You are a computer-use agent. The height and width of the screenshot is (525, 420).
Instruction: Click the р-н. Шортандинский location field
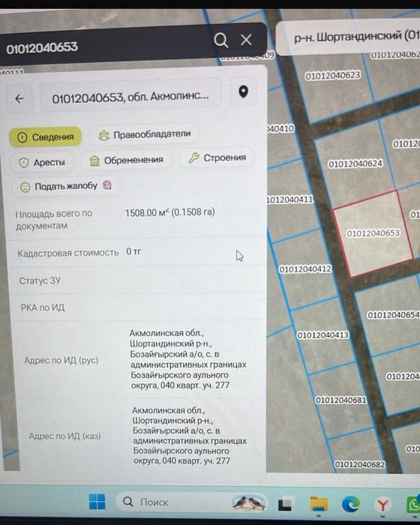pos(348,37)
